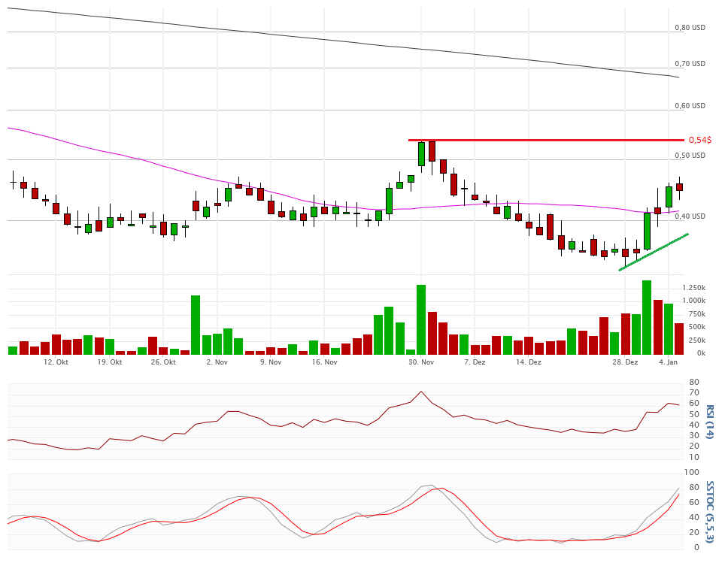Click the tallest green volume bar
728x575 pixels.
[646, 317]
